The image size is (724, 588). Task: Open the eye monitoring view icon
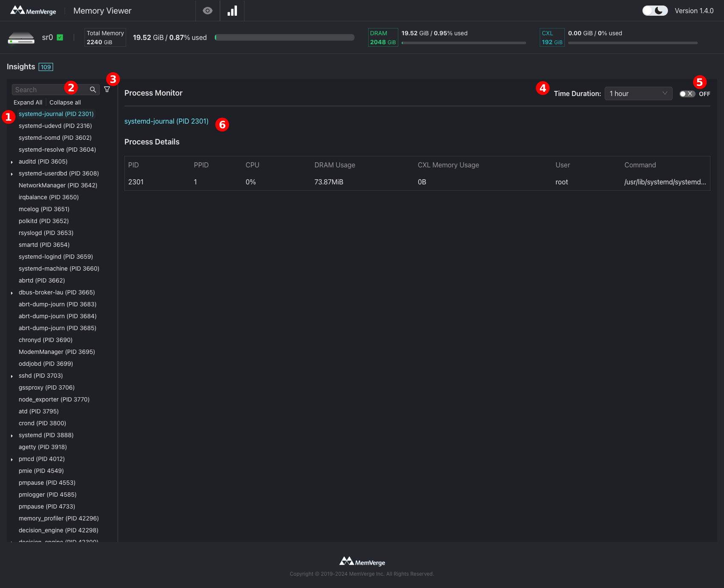coord(208,11)
